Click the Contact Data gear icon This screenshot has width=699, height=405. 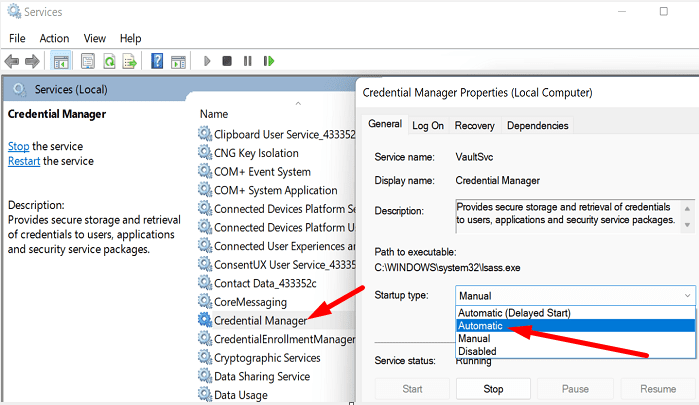205,283
